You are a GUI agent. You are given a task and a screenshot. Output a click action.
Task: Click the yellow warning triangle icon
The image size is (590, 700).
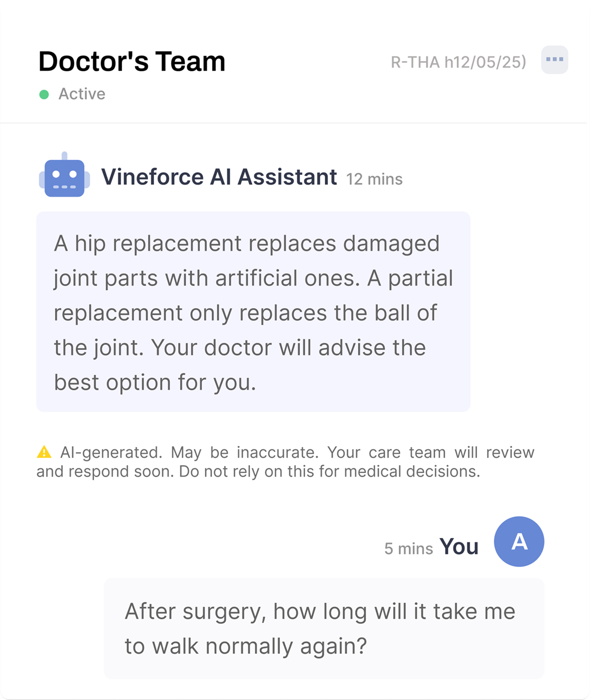(x=44, y=452)
